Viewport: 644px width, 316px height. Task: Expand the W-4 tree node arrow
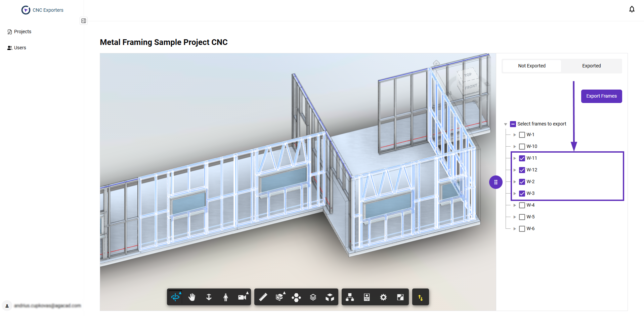[515, 205]
